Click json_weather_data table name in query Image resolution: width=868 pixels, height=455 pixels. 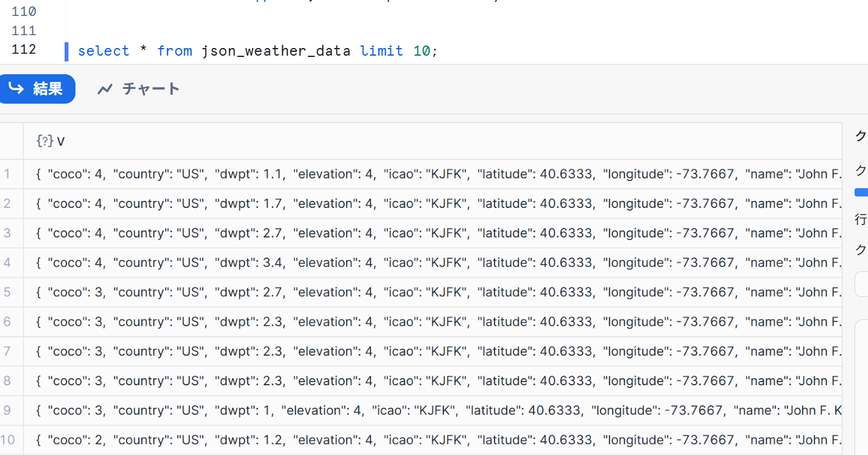tap(276, 51)
